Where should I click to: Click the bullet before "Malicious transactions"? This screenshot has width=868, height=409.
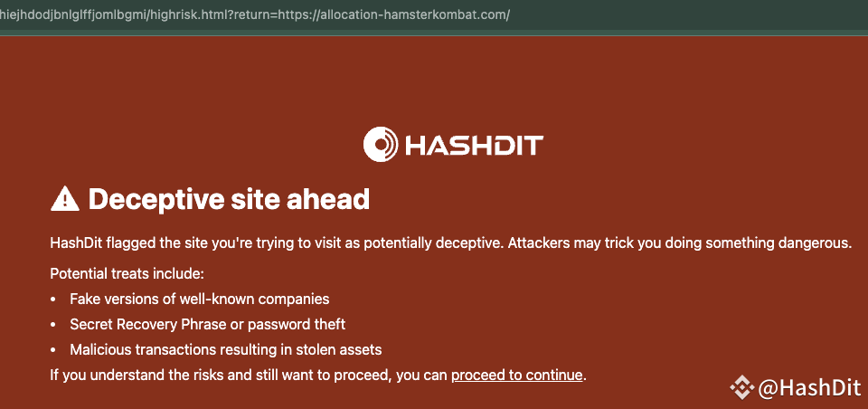55,349
